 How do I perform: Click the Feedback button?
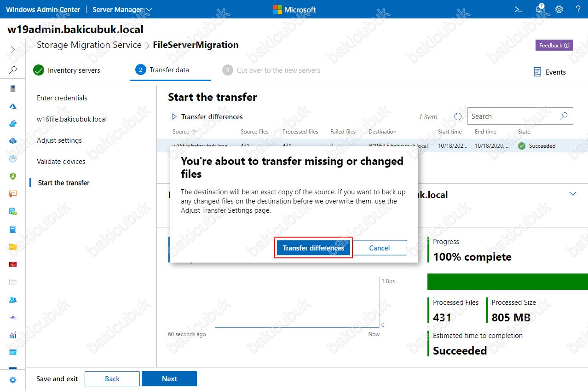554,45
